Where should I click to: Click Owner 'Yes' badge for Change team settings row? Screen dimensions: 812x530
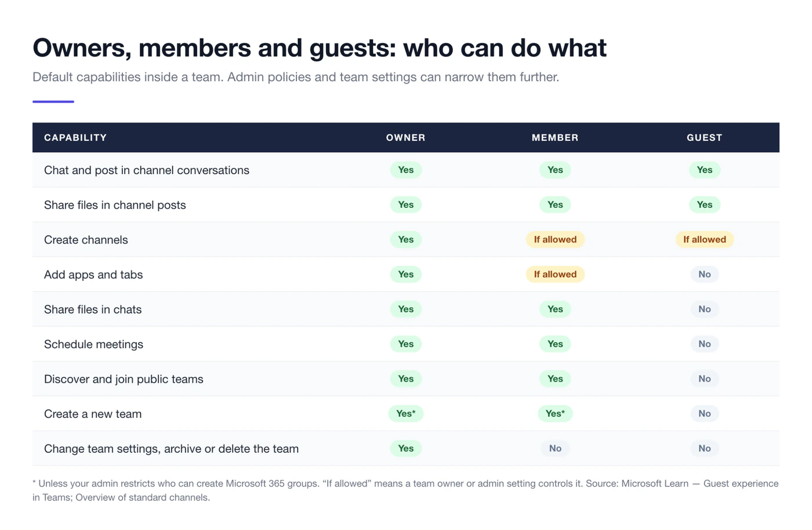click(x=406, y=448)
